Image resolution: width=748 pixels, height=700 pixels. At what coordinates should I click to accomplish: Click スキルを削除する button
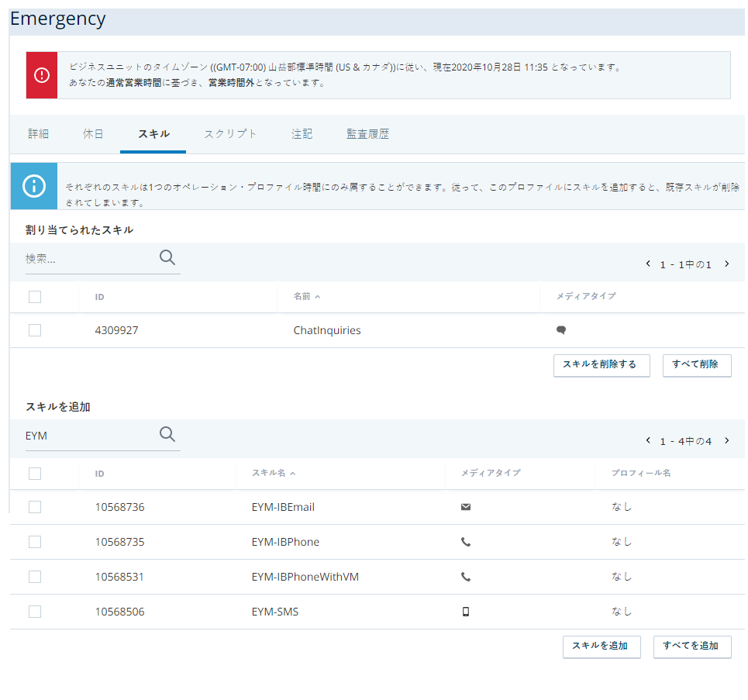602,365
